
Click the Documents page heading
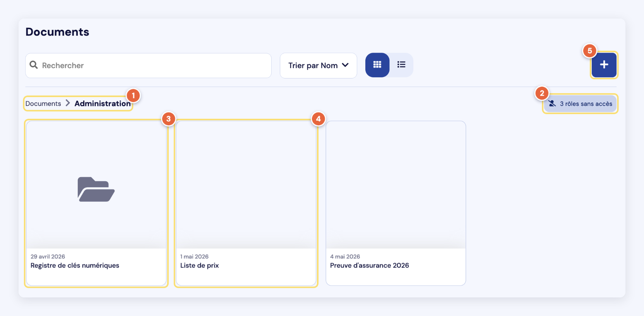coord(57,32)
